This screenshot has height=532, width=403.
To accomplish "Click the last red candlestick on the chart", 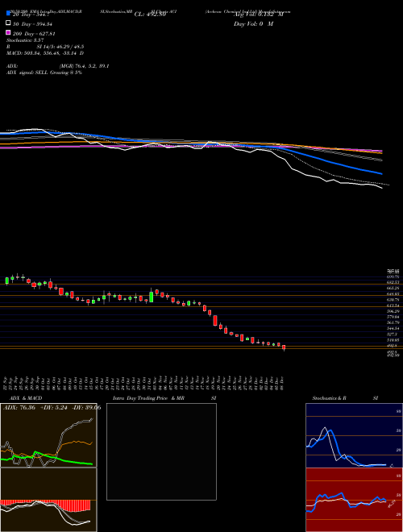I will 284,347.
